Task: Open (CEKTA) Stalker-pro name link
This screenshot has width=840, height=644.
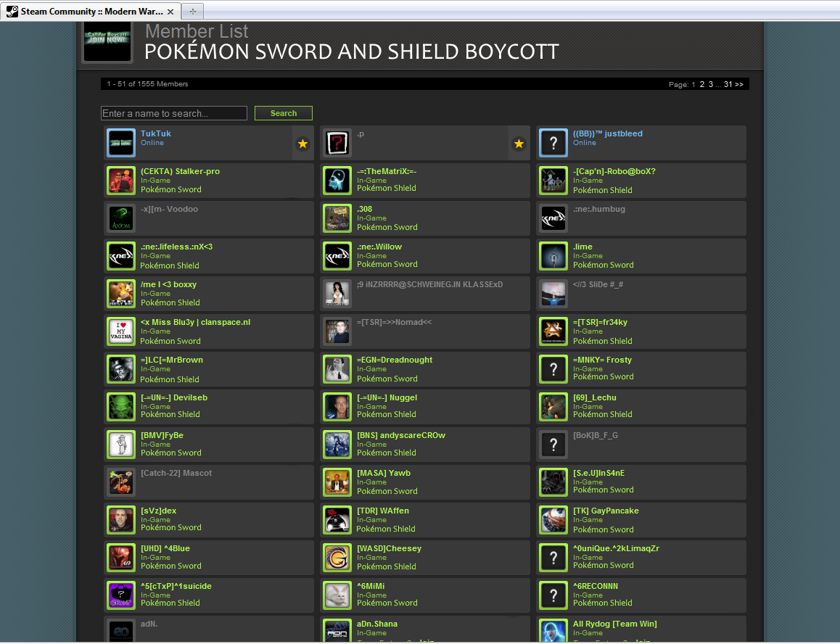Action: tap(180, 171)
